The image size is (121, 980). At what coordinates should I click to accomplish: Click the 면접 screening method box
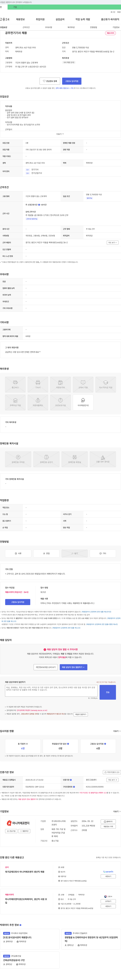point(46,554)
